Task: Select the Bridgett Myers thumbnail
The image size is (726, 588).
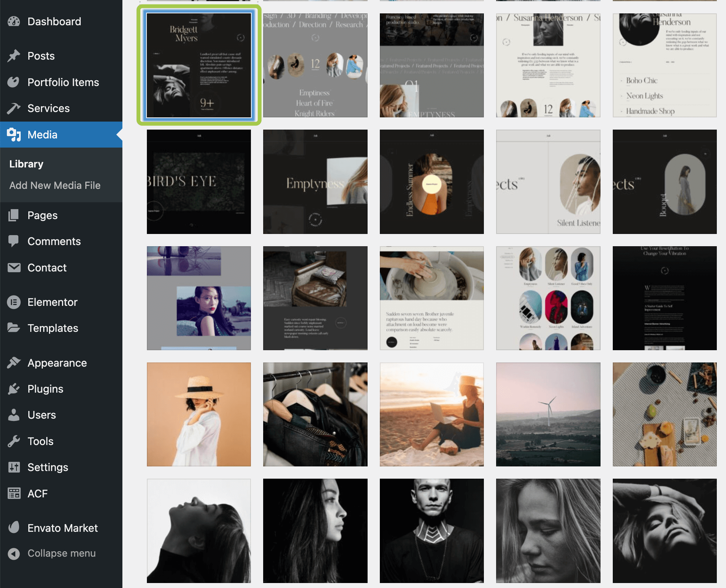Action: pyautogui.click(x=199, y=65)
